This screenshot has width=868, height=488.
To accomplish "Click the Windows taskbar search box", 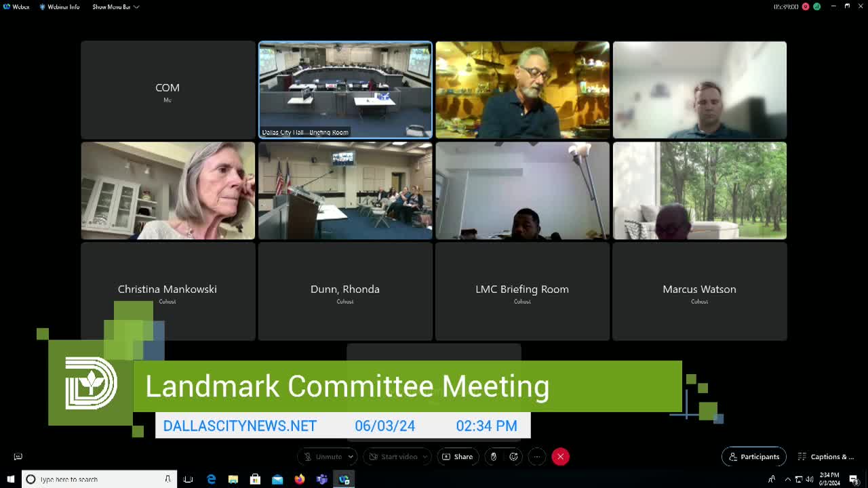I will 99,479.
